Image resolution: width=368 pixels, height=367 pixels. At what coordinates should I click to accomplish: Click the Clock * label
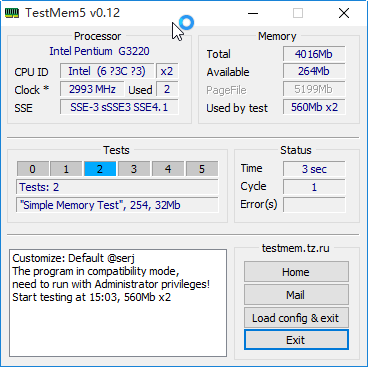point(32,90)
